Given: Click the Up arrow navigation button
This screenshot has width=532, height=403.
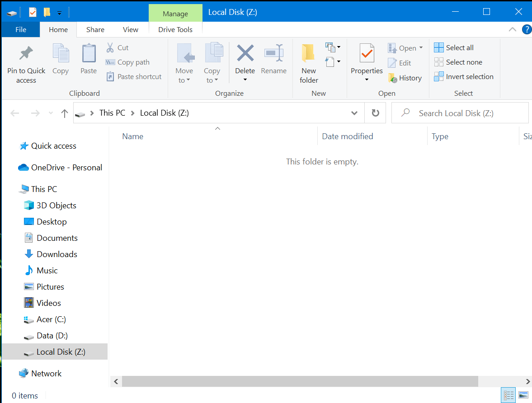Looking at the screenshot, I should (x=65, y=113).
